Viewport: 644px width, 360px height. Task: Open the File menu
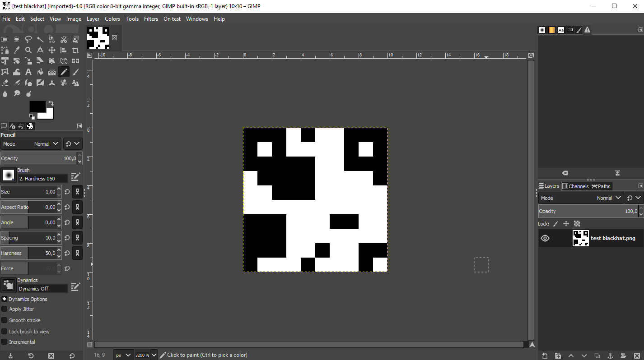(x=6, y=19)
